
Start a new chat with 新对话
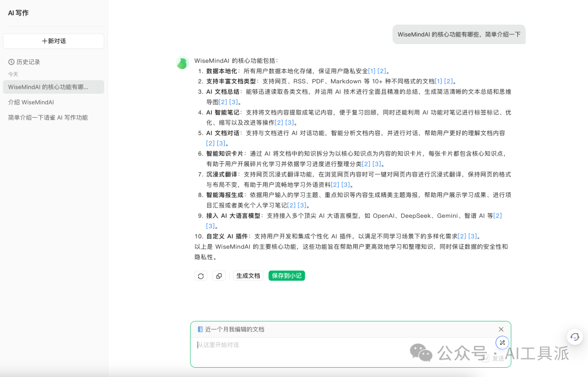[53, 41]
